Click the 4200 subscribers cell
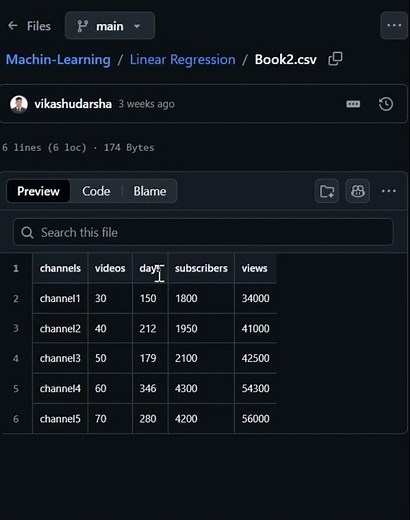The height and width of the screenshot is (520, 410). [x=201, y=419]
